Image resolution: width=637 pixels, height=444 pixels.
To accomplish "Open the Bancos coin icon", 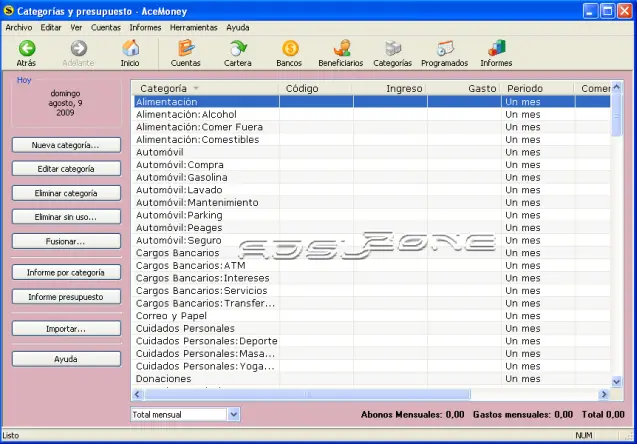I will coord(290,48).
